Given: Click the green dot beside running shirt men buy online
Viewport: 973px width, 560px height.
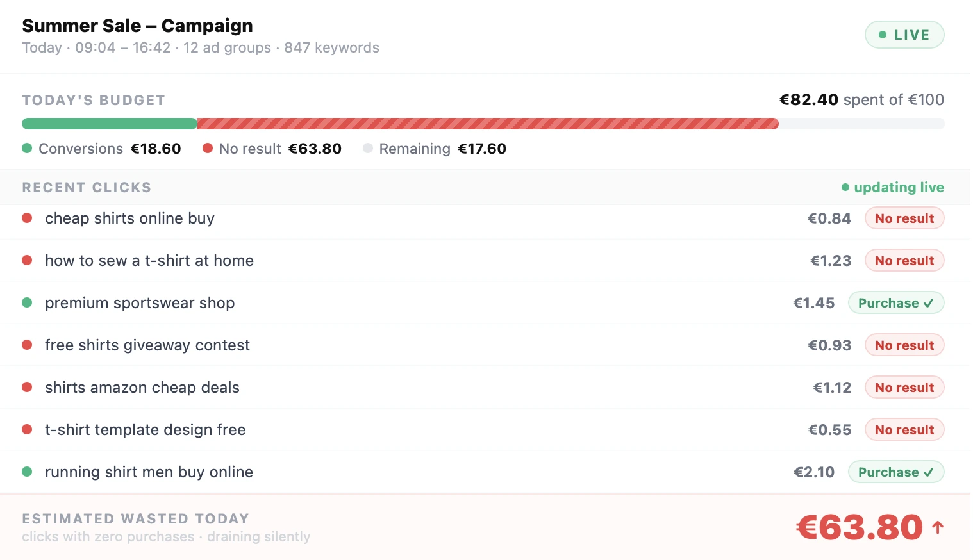Looking at the screenshot, I should [27, 472].
